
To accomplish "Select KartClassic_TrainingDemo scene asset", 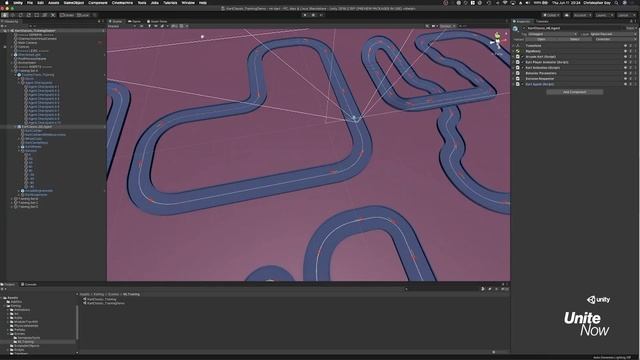I will [106, 303].
